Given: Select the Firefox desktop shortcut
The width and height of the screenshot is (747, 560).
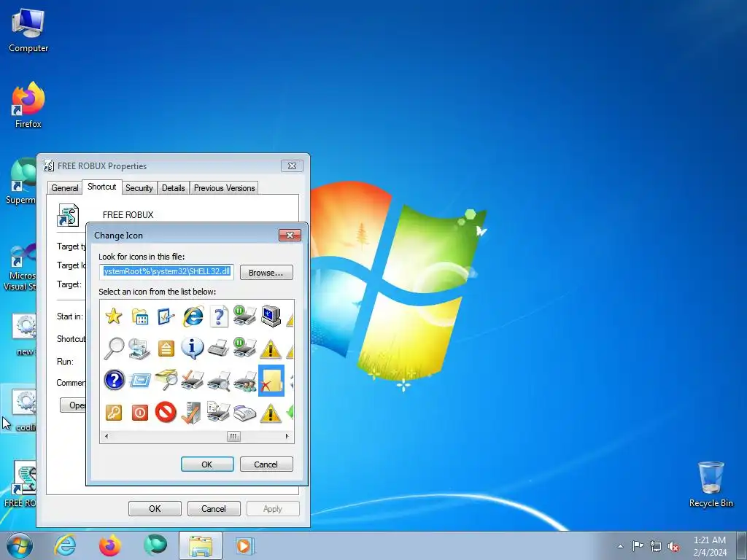Looking at the screenshot, I should [x=28, y=105].
